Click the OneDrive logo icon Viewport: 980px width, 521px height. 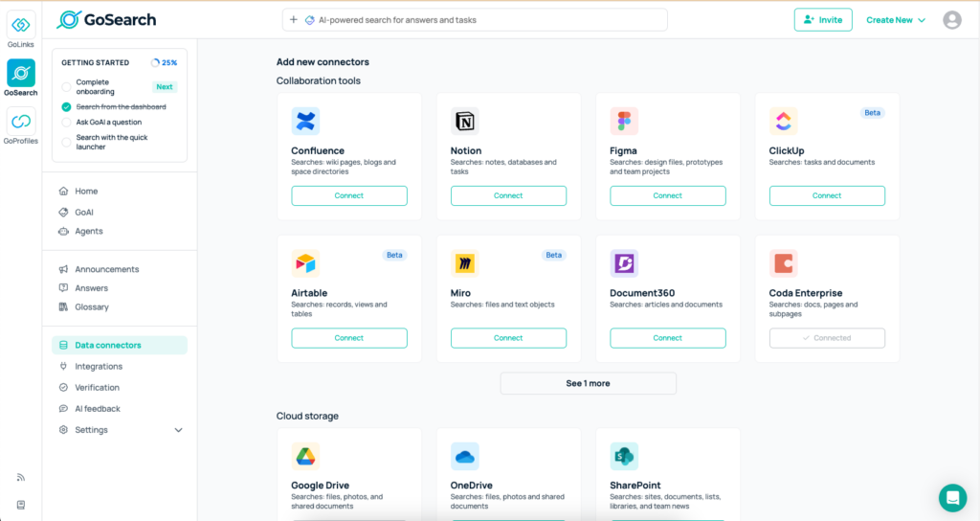coord(464,456)
